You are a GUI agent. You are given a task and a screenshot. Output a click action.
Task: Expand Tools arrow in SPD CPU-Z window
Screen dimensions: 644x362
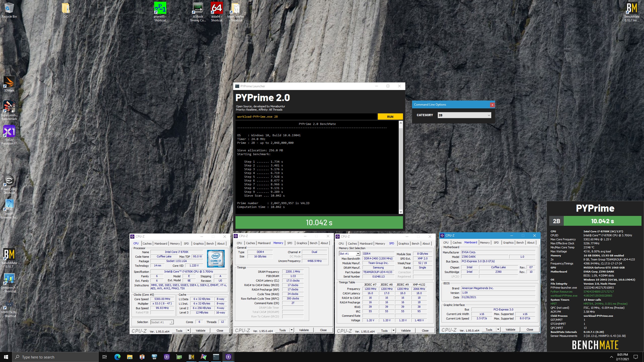(393, 331)
